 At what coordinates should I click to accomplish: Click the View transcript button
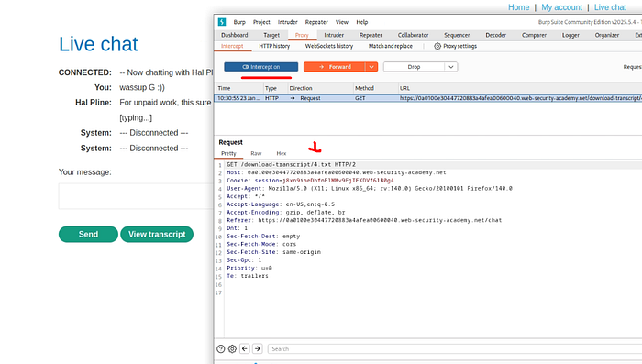pos(157,234)
